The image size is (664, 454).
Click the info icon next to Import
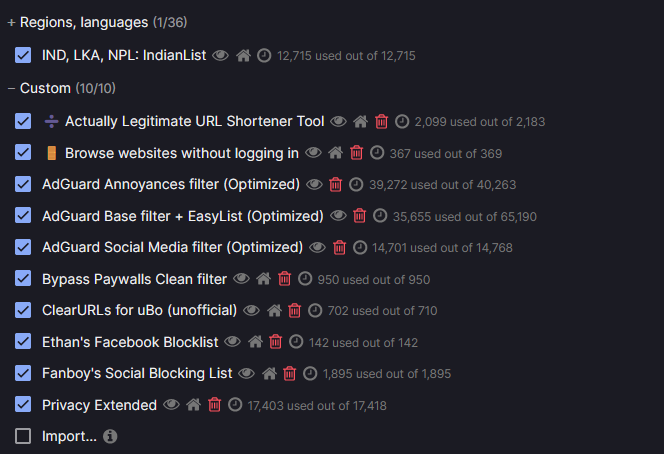click(x=110, y=437)
